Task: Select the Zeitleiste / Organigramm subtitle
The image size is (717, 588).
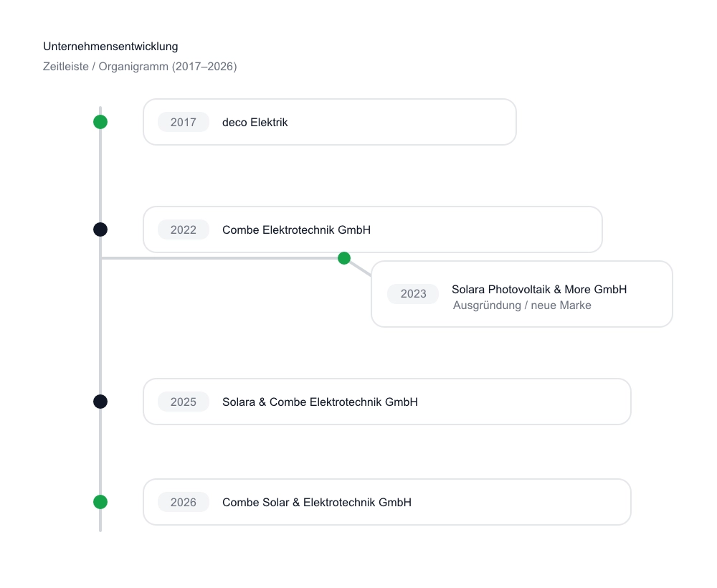Action: 140,67
